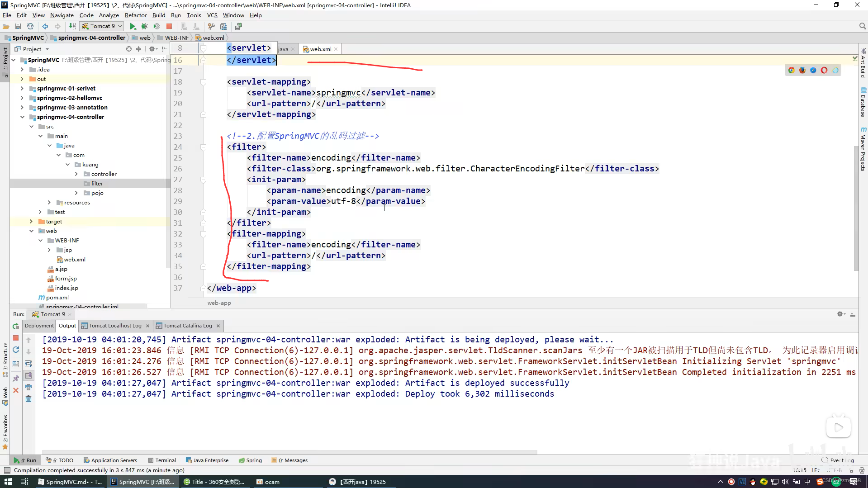Image resolution: width=868 pixels, height=488 pixels.
Task: Open Search Everywhere magnifier icon
Action: point(862,26)
